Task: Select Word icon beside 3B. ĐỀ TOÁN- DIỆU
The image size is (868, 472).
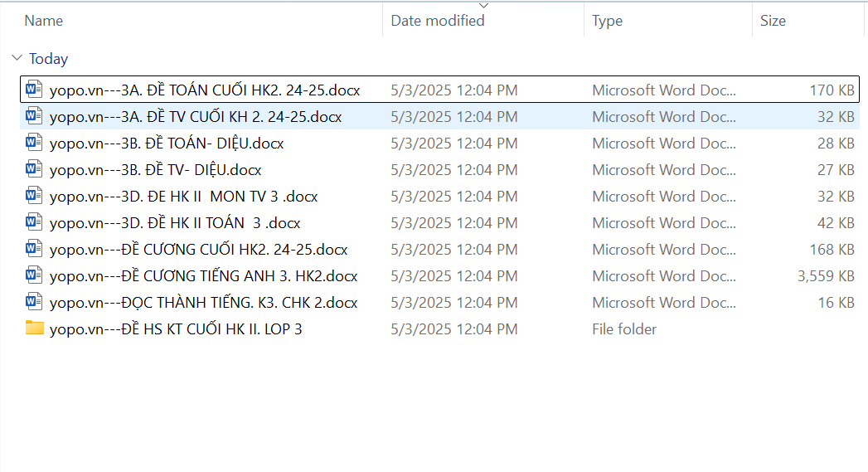Action: [x=34, y=143]
